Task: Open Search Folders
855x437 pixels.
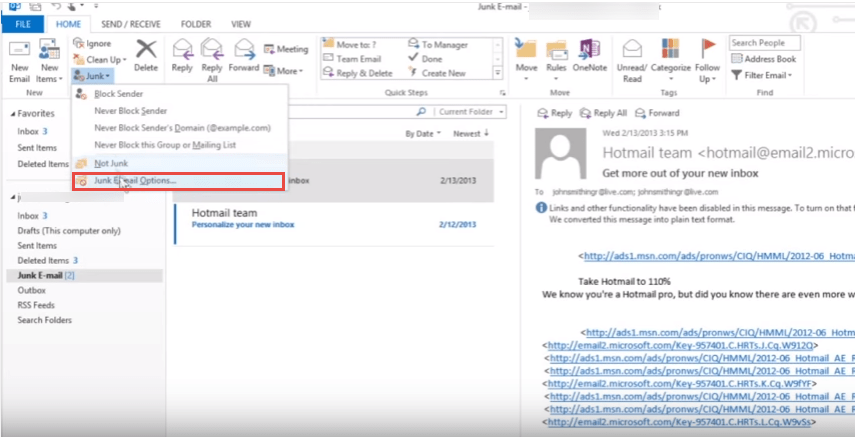Action: tap(44, 320)
